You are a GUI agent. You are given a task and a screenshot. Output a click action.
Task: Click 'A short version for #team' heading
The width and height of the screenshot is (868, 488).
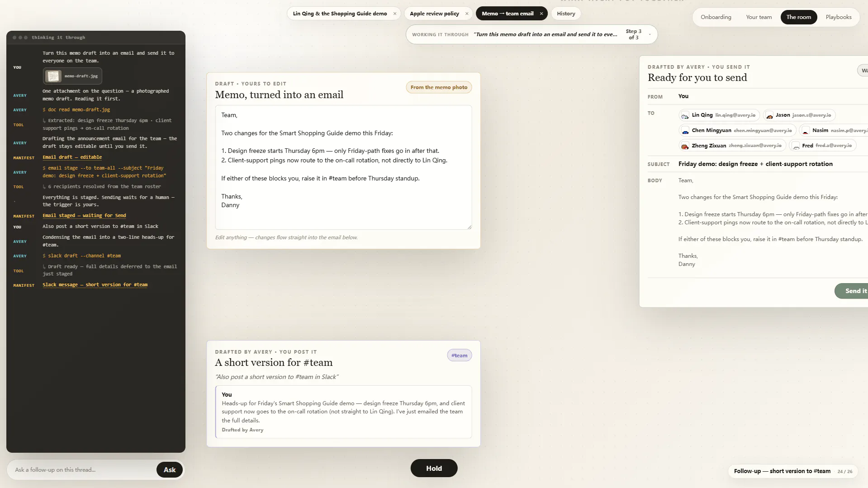coord(274,363)
